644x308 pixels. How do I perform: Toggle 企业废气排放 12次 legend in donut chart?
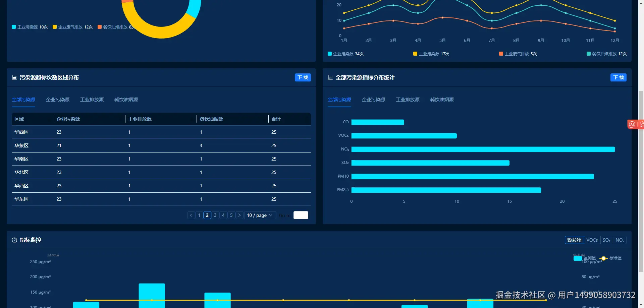click(73, 27)
